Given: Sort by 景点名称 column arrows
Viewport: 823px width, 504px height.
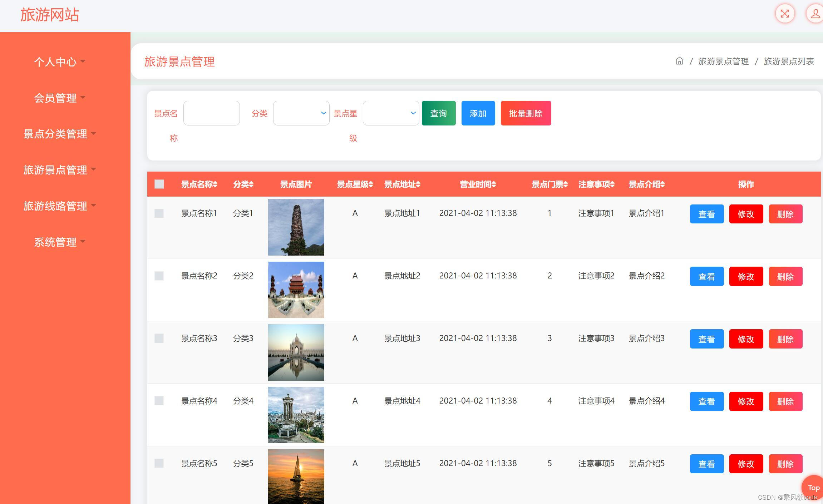Looking at the screenshot, I should point(215,184).
